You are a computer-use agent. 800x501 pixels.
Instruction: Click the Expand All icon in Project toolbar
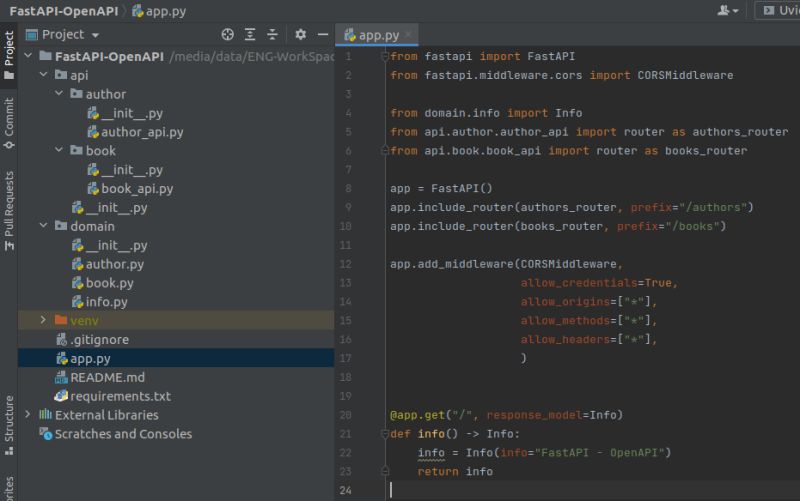point(250,34)
